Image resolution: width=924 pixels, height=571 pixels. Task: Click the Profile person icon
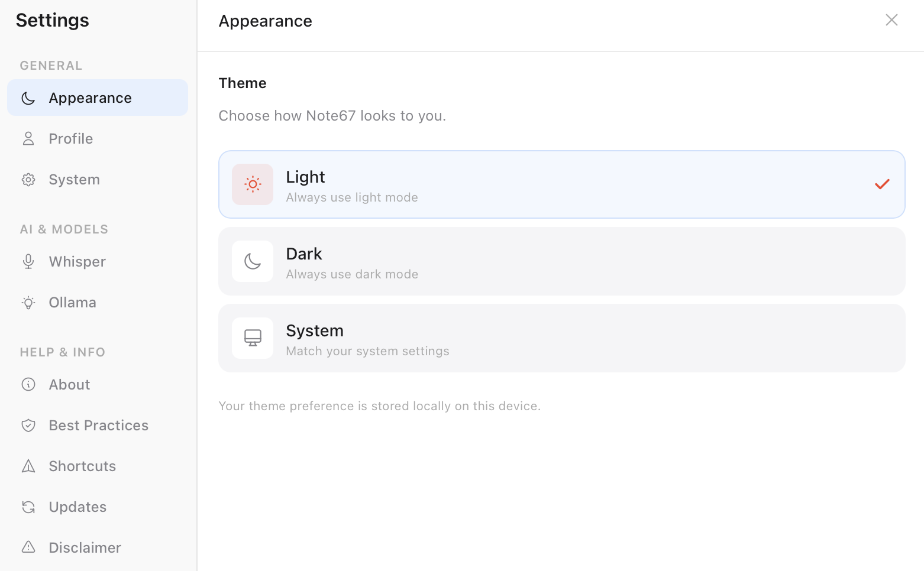pos(28,138)
